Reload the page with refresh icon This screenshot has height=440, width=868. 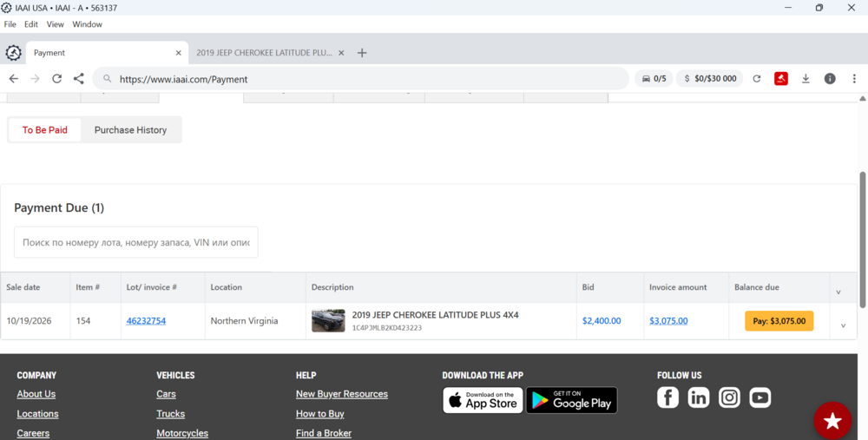point(57,79)
